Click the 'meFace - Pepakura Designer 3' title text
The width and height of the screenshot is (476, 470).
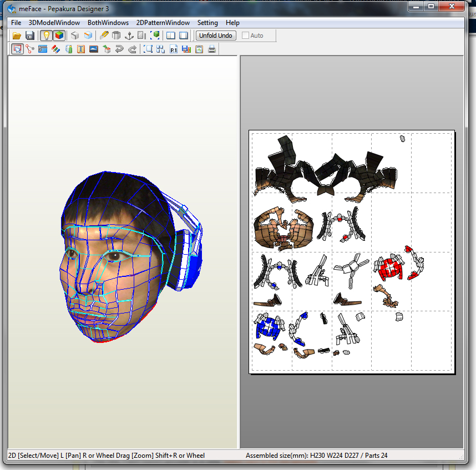[x=64, y=9]
